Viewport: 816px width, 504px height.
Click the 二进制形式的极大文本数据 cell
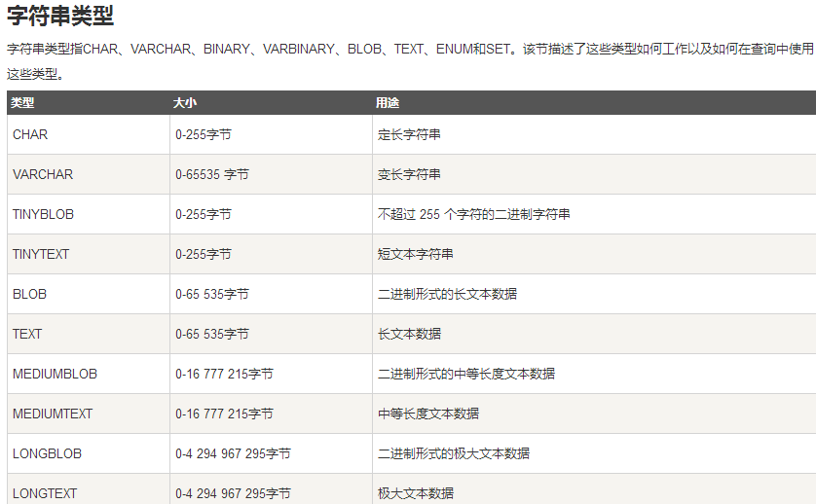pyautogui.click(x=594, y=453)
